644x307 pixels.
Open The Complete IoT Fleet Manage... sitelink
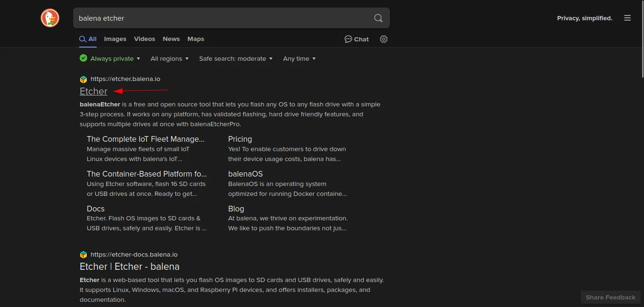pyautogui.click(x=146, y=139)
